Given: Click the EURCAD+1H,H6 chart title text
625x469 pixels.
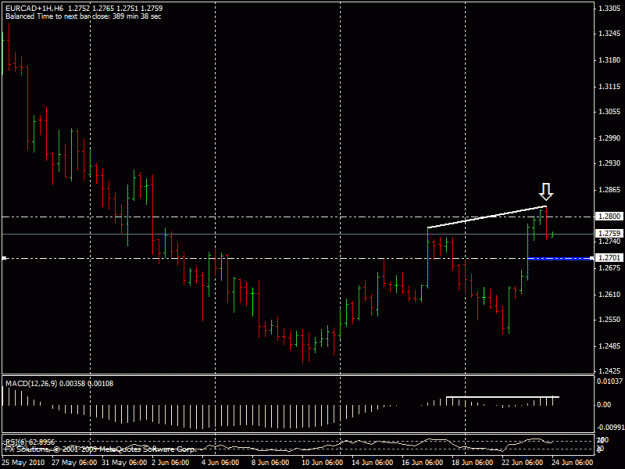Looking at the screenshot, I should coord(34,8).
